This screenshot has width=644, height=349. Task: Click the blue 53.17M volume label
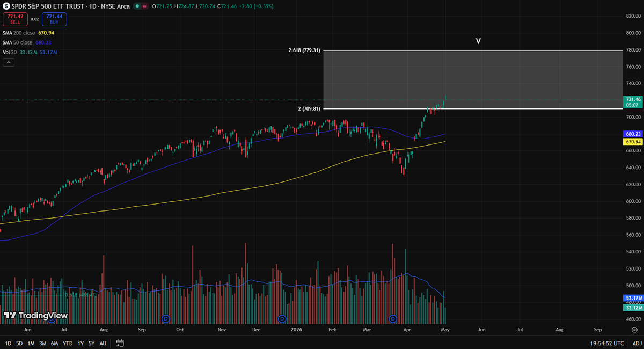633,297
